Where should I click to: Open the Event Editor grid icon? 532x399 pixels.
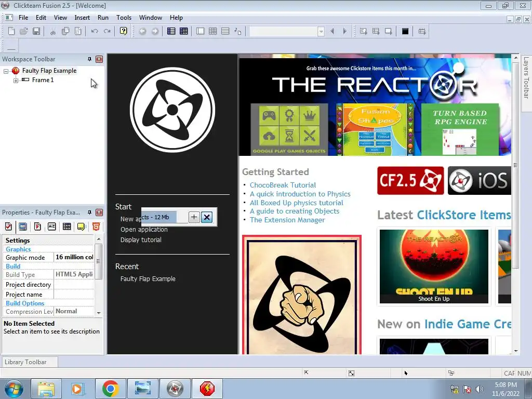click(212, 31)
